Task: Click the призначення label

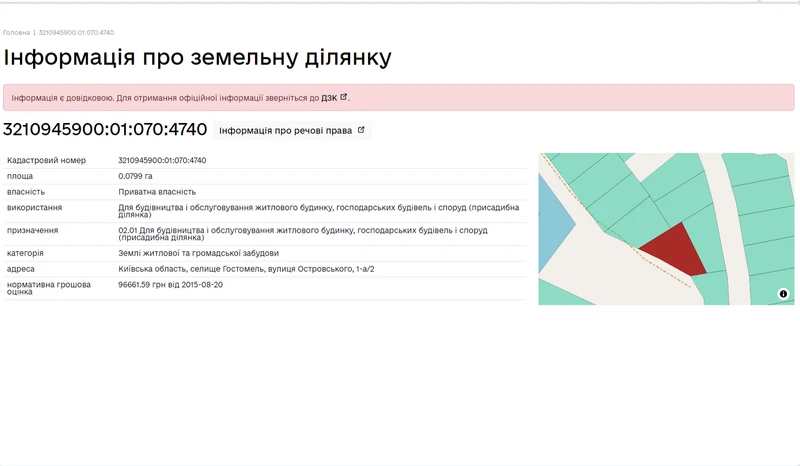Action: (x=32, y=230)
